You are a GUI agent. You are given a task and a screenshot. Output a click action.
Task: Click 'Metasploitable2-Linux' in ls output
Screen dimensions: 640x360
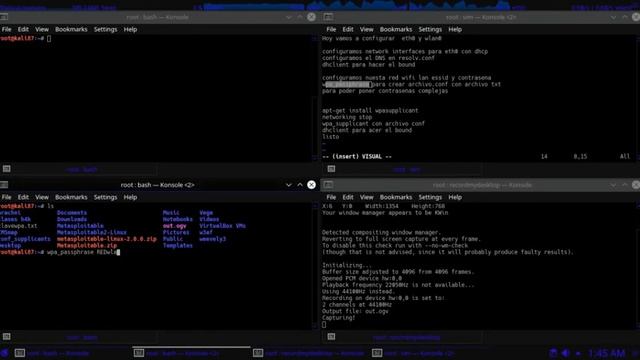(92, 232)
